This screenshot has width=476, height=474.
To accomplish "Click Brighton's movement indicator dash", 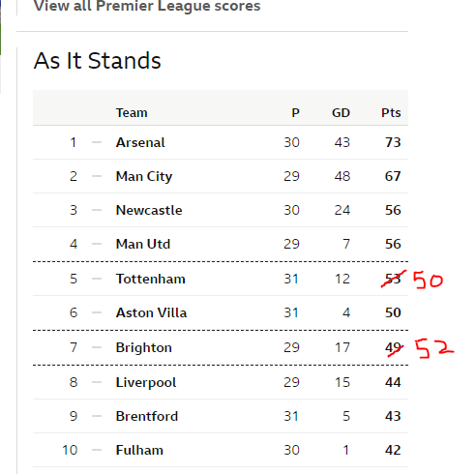I will tap(97, 347).
